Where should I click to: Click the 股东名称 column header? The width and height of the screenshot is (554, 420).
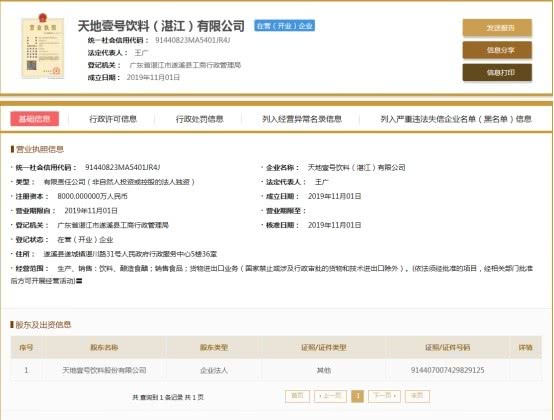104,348
